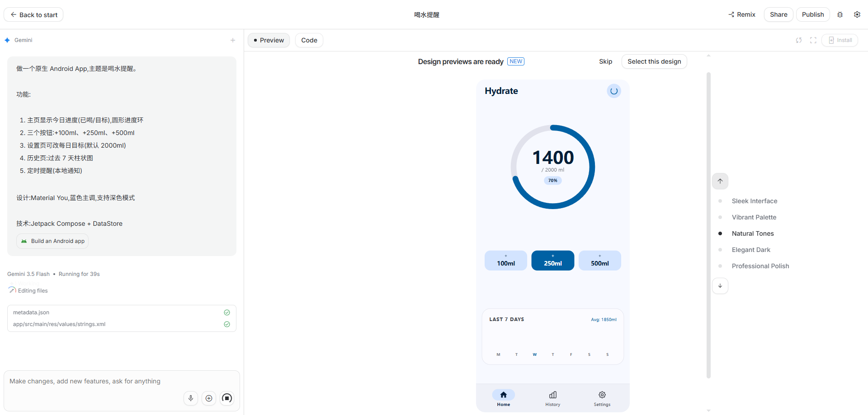
Task: Add 500ml of water
Action: tap(600, 261)
